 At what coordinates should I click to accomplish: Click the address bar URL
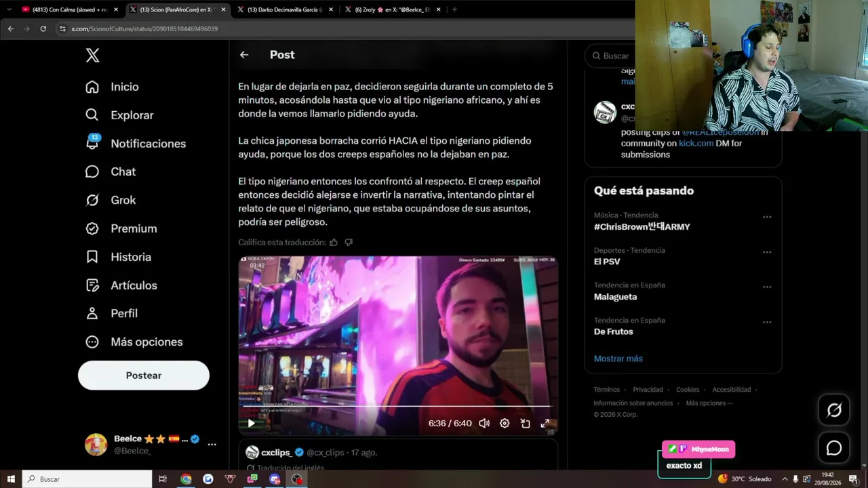pos(144,29)
